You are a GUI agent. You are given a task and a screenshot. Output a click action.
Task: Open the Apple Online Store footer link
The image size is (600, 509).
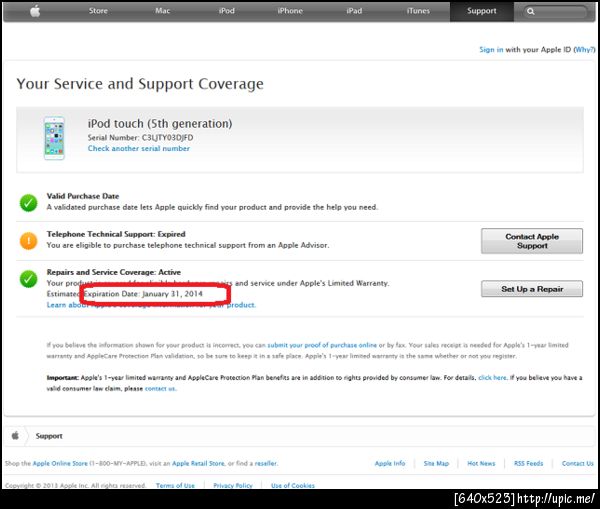[60, 463]
